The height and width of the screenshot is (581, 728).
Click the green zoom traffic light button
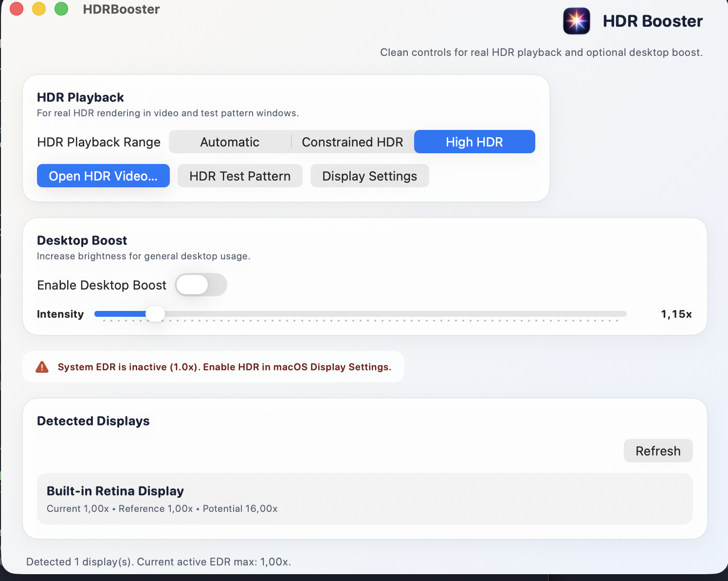(x=61, y=9)
